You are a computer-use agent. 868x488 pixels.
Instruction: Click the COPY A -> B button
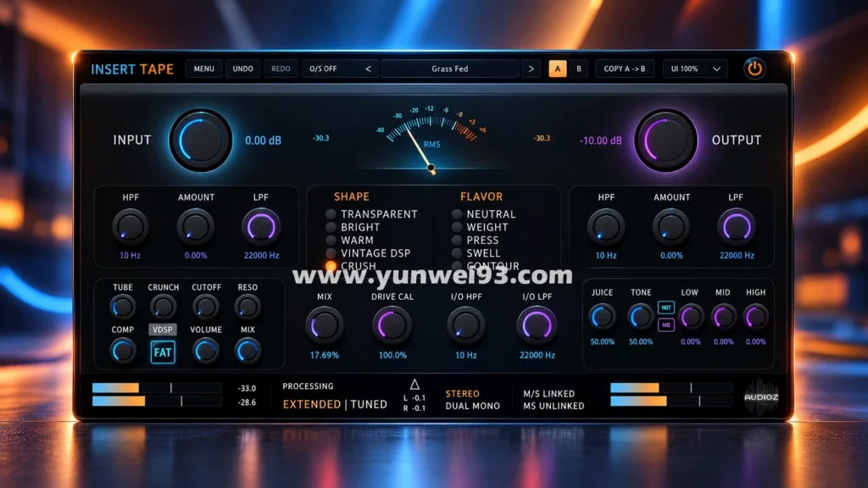tap(625, 69)
